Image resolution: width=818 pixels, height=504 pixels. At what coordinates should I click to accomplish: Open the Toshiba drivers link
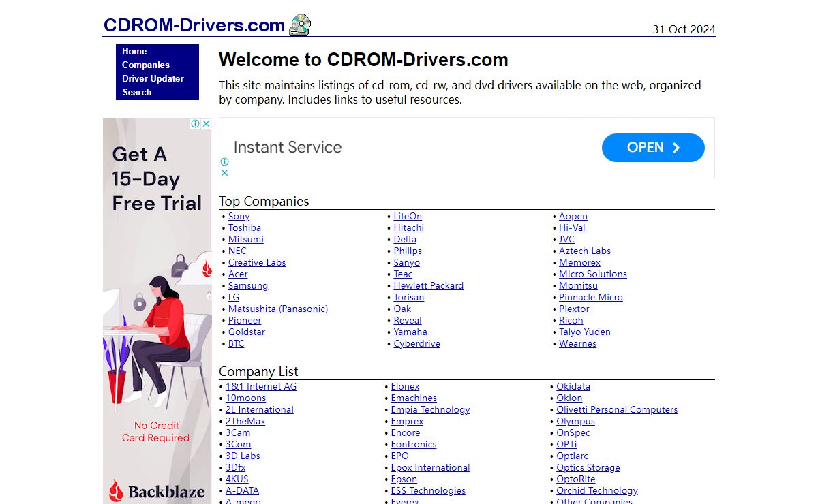245,227
